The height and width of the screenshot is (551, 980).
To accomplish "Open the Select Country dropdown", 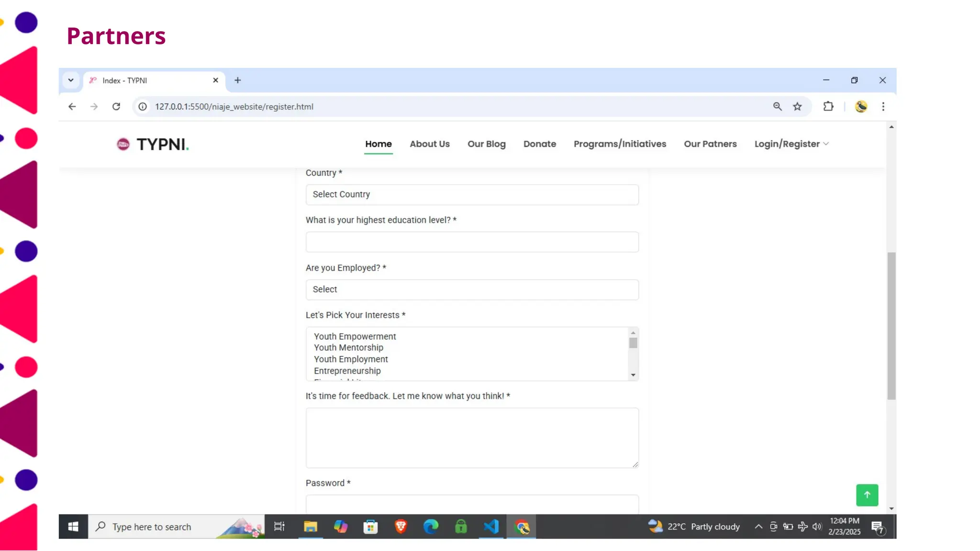I will pos(472,195).
